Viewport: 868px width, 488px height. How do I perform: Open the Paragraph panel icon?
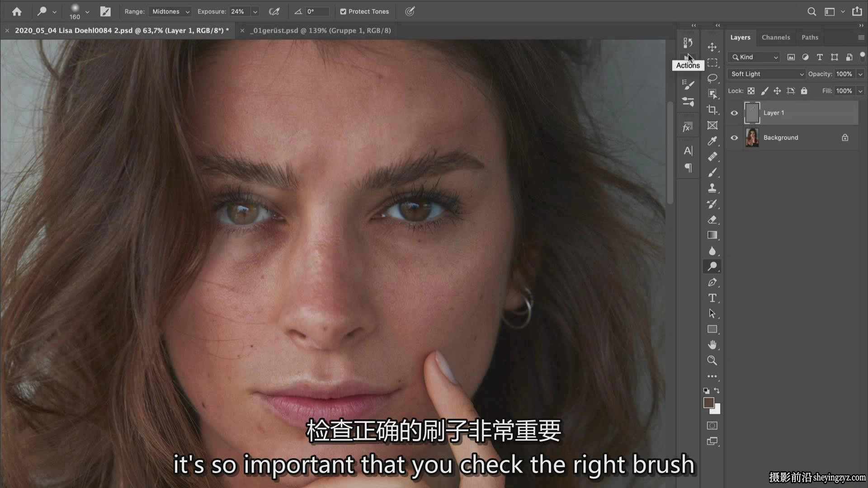688,168
